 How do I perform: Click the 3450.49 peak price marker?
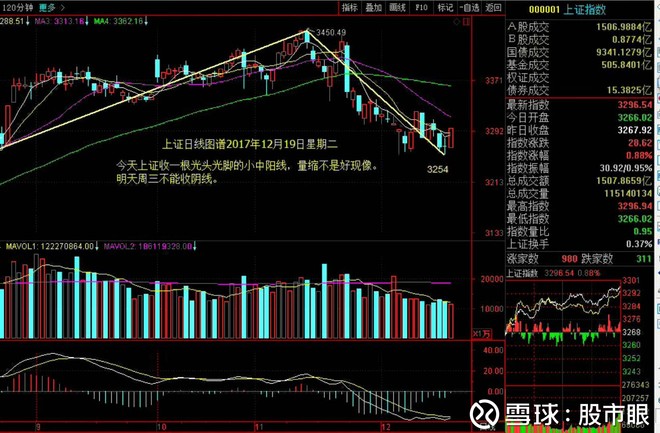click(331, 32)
